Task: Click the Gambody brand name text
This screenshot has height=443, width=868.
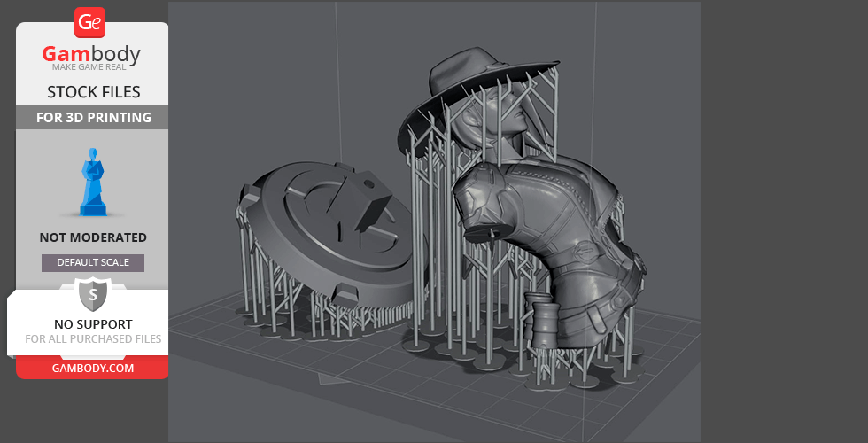Action: 92,55
